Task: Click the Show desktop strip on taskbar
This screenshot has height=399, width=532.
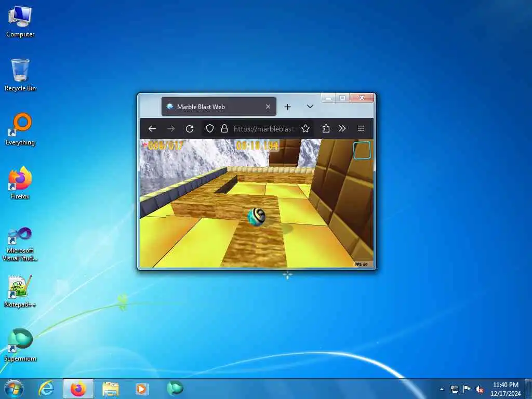Action: [x=528, y=389]
